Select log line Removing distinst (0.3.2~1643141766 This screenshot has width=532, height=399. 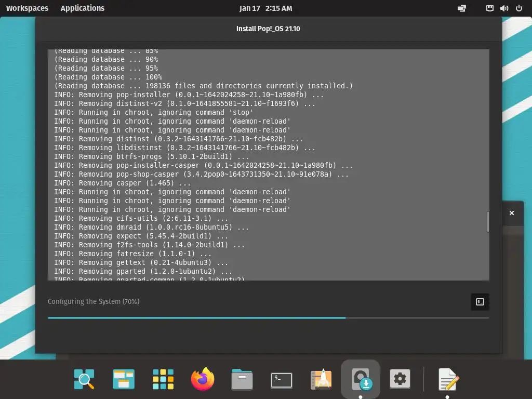[x=179, y=139]
